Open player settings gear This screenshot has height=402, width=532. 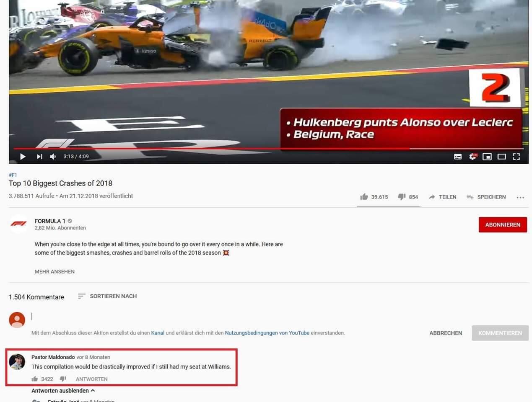point(472,157)
